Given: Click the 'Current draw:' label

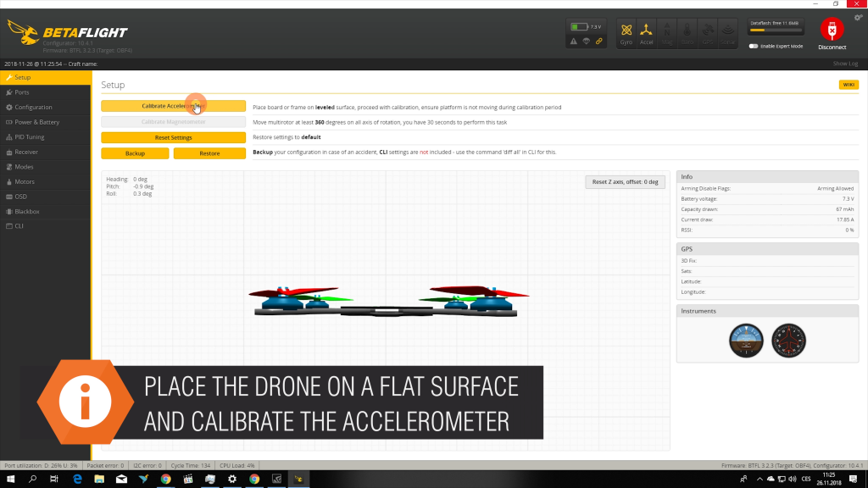Looking at the screenshot, I should [697, 219].
